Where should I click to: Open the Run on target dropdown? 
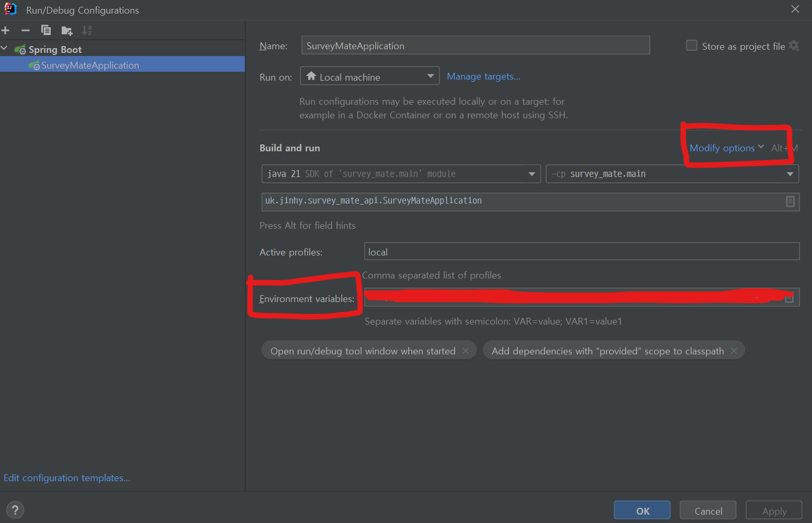(x=370, y=76)
